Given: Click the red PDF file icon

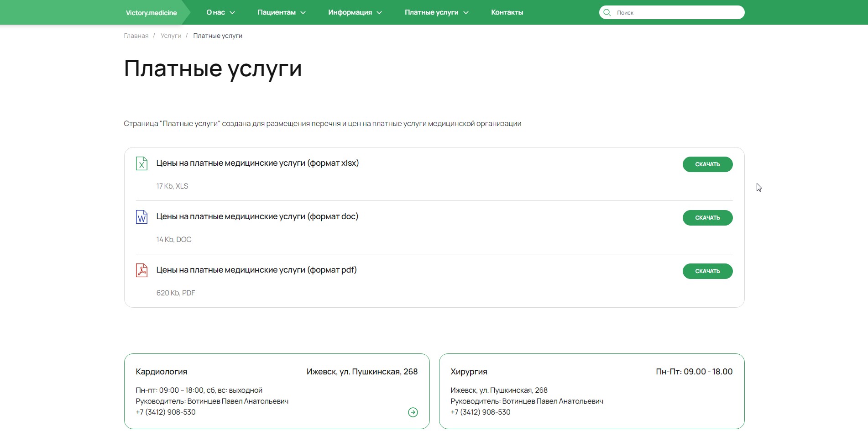Looking at the screenshot, I should 141,270.
